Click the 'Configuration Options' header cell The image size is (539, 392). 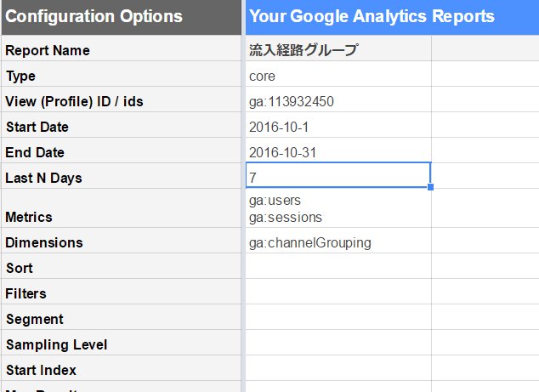coord(122,17)
